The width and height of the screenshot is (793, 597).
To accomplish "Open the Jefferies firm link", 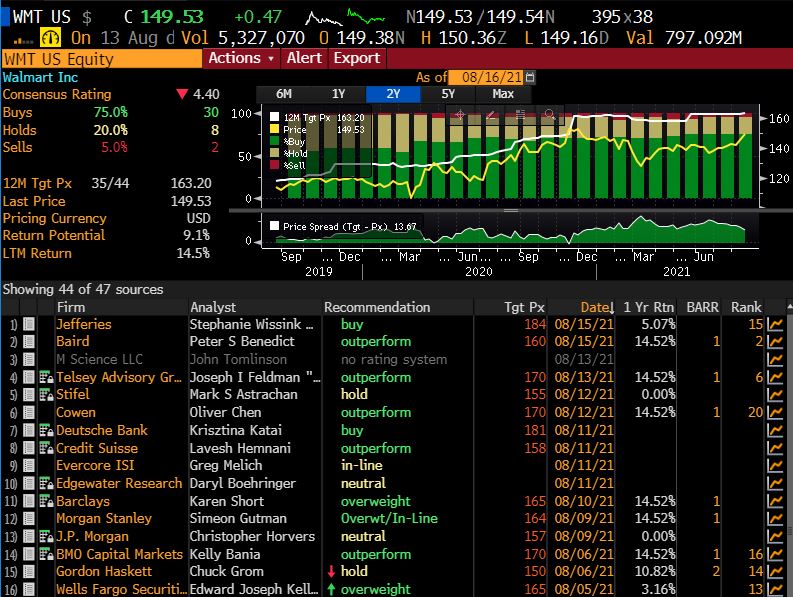I will click(x=83, y=324).
